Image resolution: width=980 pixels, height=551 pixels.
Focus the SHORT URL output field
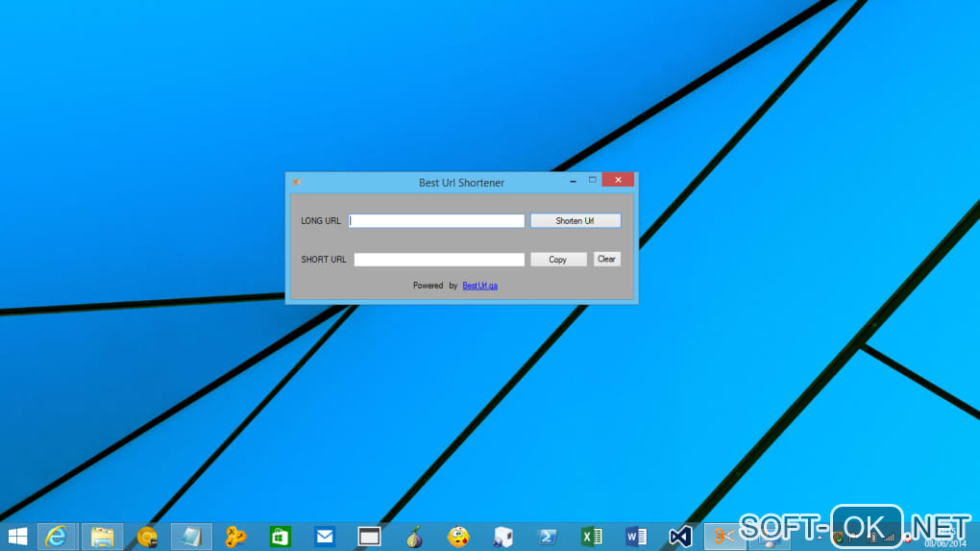439,260
